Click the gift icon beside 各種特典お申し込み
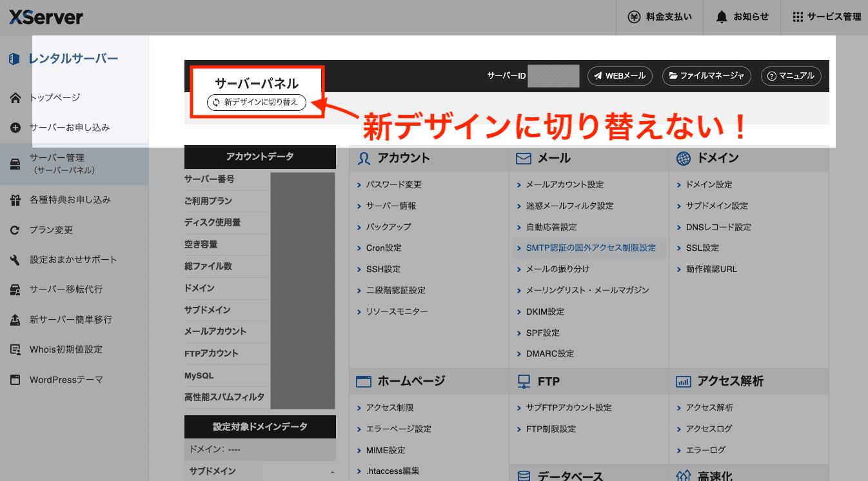 (x=15, y=200)
